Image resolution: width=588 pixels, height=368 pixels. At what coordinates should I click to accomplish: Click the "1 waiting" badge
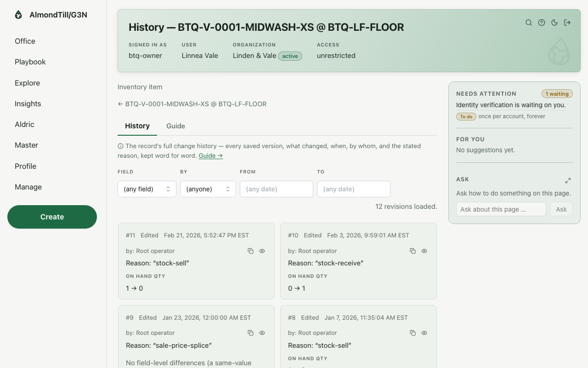click(x=557, y=94)
